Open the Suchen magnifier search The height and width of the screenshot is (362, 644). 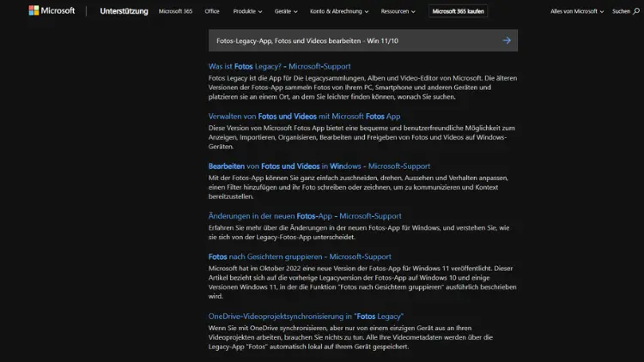(x=623, y=12)
